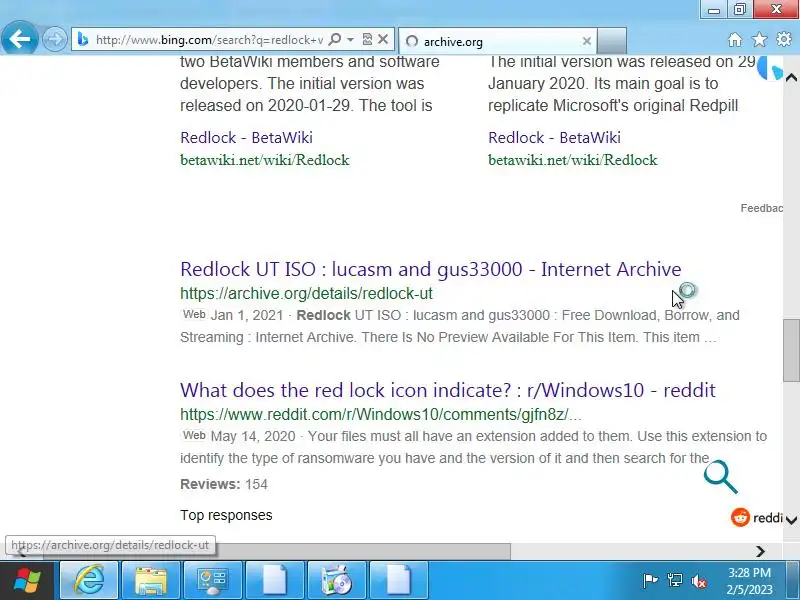Open the Tools gear menu

tap(784, 39)
